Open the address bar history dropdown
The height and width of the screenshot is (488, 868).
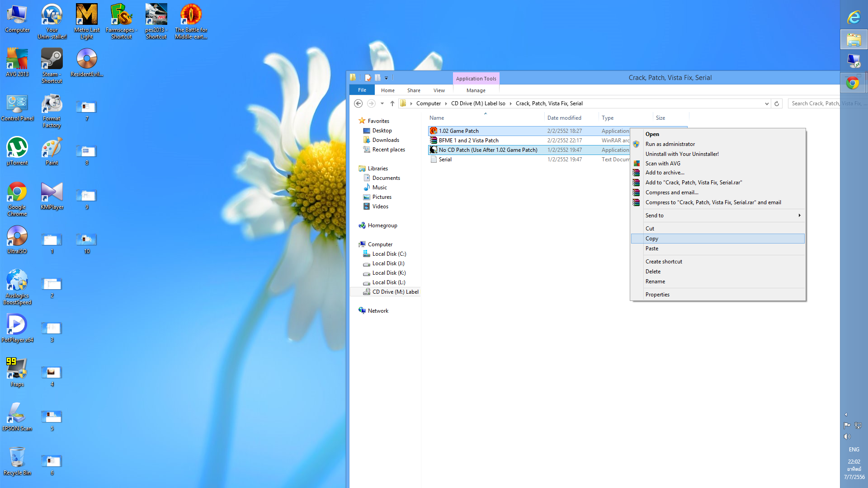coord(767,103)
